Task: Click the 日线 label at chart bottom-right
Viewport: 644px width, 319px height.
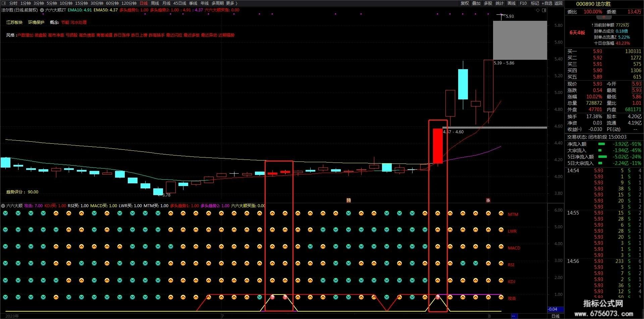Action: pos(555,316)
